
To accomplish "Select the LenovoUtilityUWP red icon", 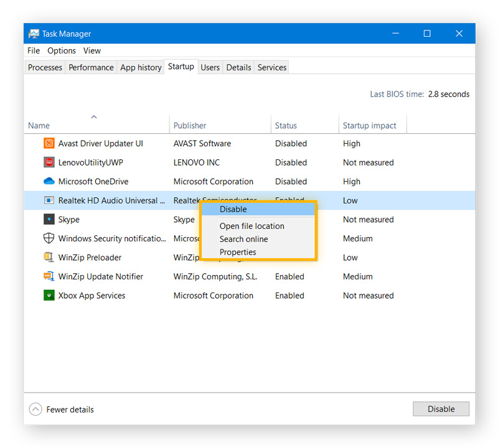I will (x=49, y=162).
